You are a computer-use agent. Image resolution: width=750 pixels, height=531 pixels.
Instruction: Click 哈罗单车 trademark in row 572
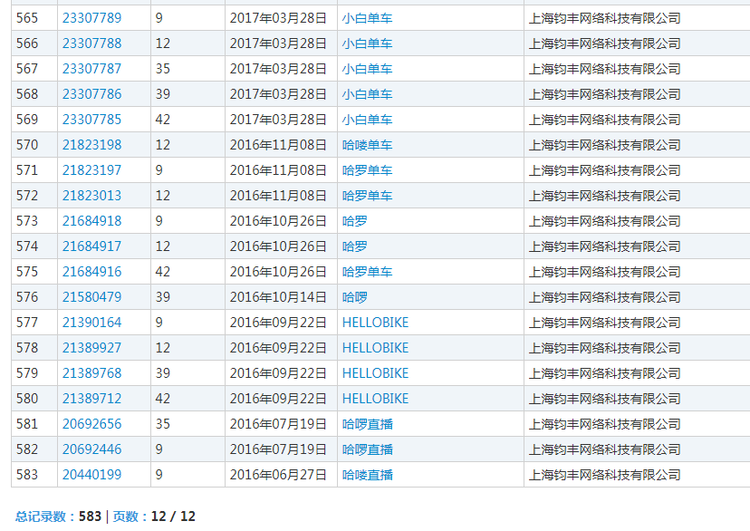click(x=367, y=196)
